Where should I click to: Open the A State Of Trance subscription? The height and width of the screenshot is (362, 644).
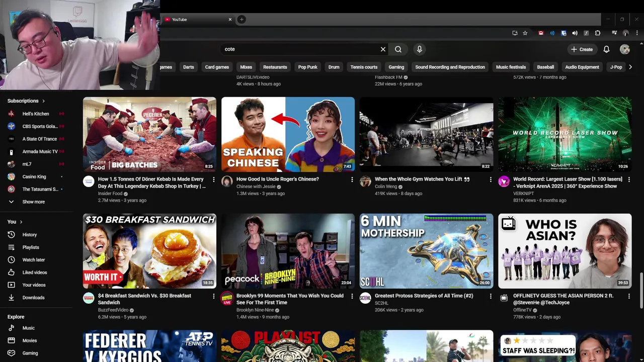point(36,139)
